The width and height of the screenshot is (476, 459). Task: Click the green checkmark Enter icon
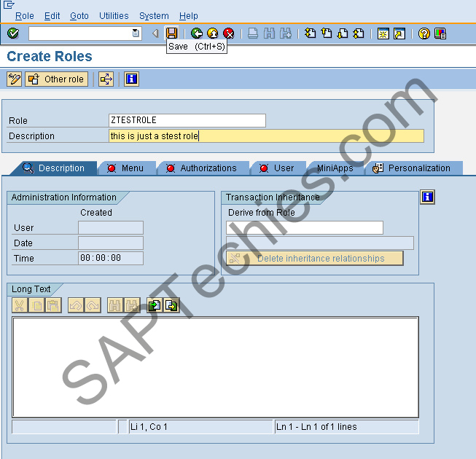coord(13,33)
